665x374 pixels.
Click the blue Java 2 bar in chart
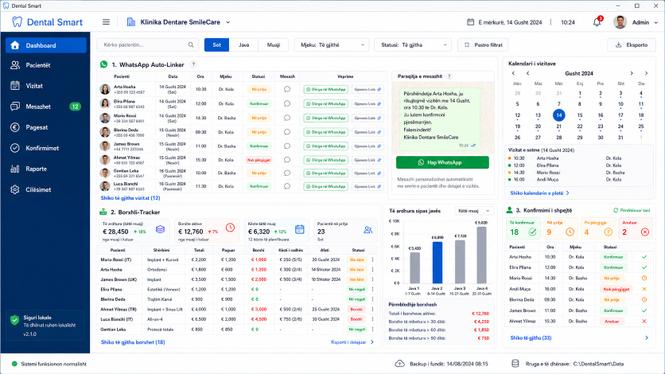pyautogui.click(x=437, y=262)
